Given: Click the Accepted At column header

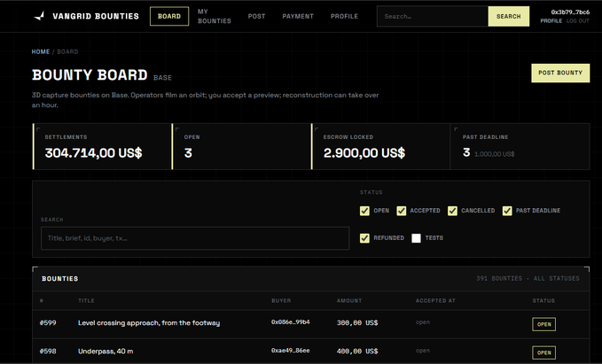Looking at the screenshot, I should (x=435, y=301).
